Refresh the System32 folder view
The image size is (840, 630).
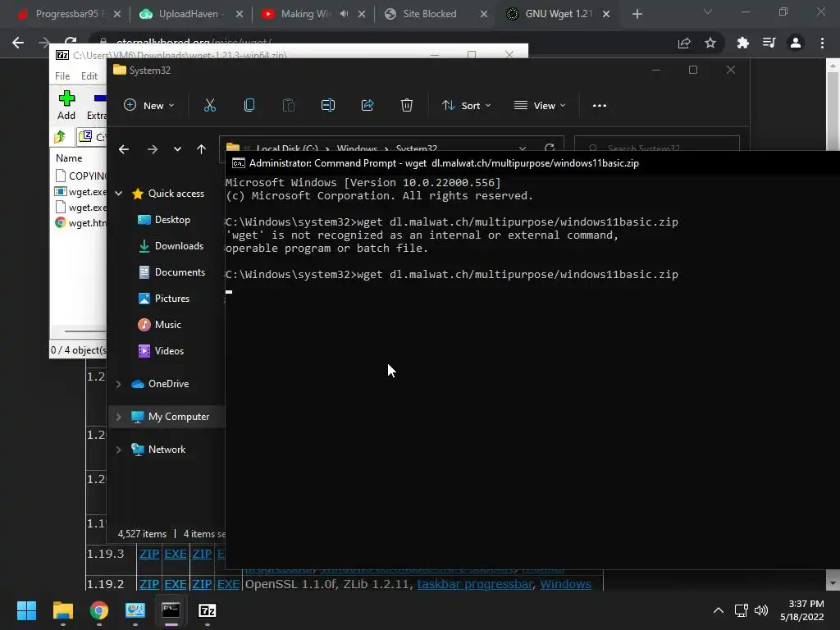coord(549,148)
